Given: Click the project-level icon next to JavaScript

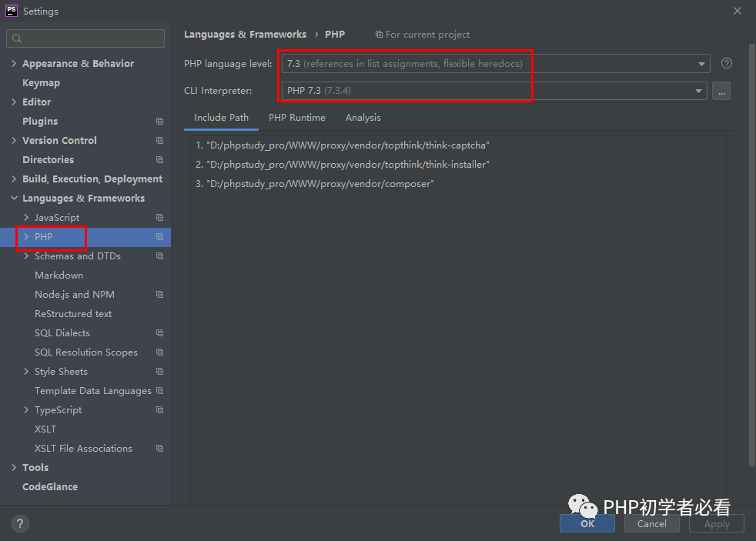Looking at the screenshot, I should (x=159, y=218).
